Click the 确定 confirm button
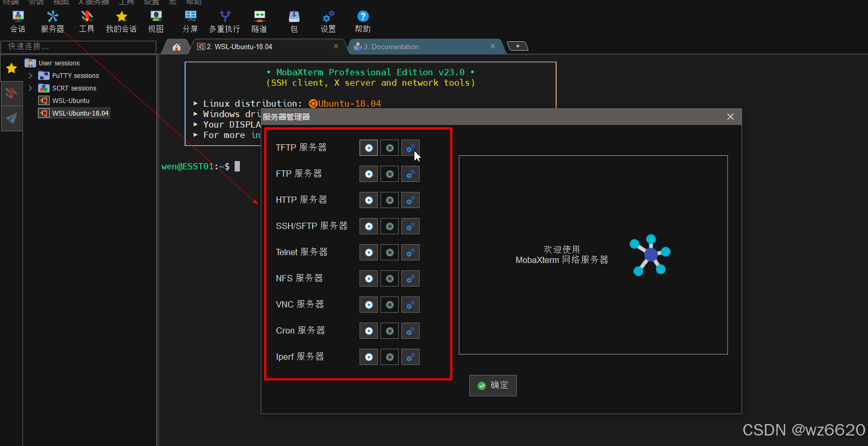Screen dimensions: 868x446 [x=493, y=385]
